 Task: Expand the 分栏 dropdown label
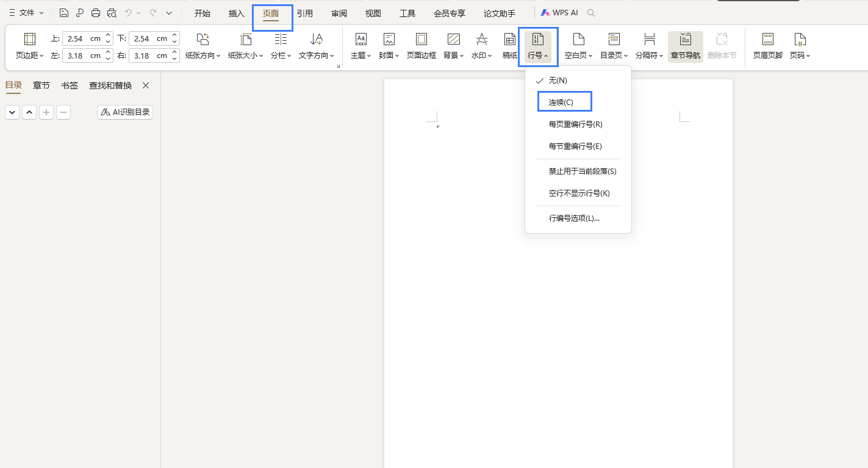[281, 56]
